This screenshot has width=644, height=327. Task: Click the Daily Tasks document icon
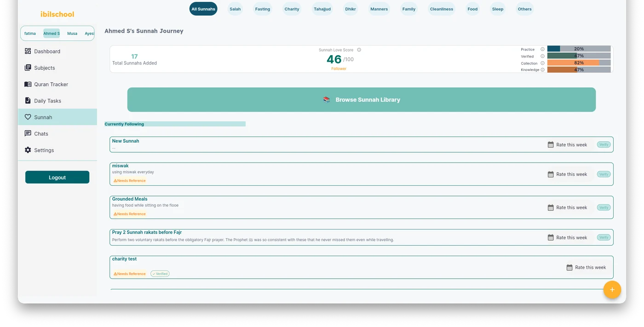pos(28,101)
